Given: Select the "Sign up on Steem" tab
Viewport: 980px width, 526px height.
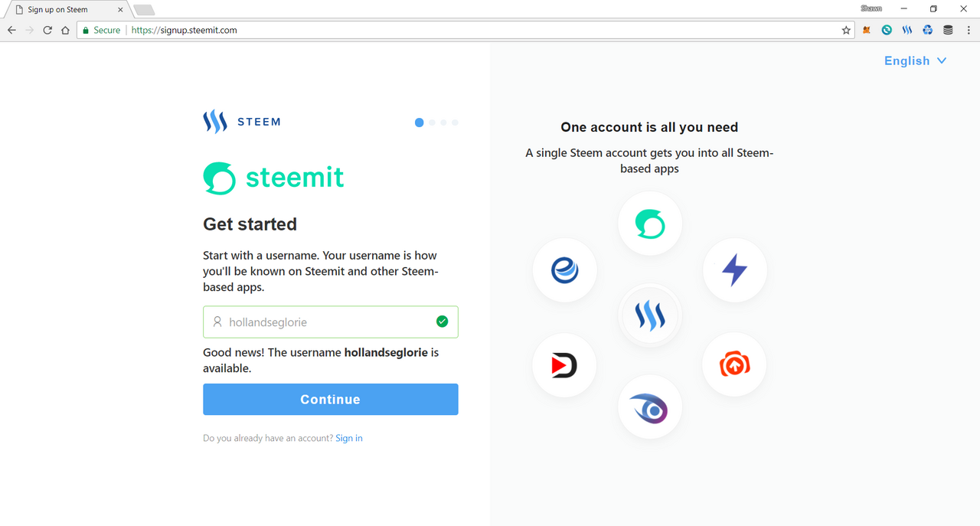Looking at the screenshot, I should 61,10.
